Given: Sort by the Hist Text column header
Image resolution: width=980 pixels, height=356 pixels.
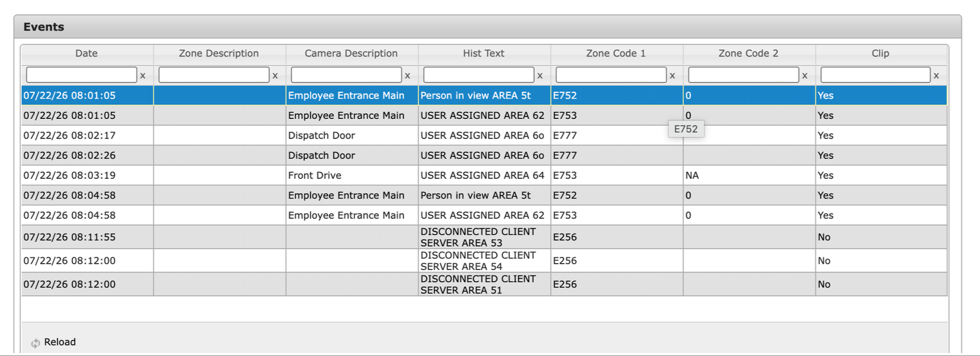Looking at the screenshot, I should click(x=484, y=54).
